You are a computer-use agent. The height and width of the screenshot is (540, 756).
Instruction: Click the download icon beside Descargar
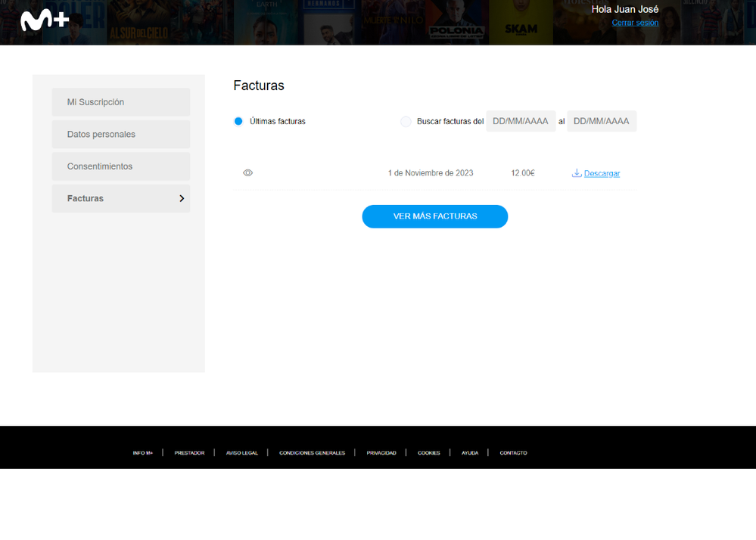click(x=577, y=172)
